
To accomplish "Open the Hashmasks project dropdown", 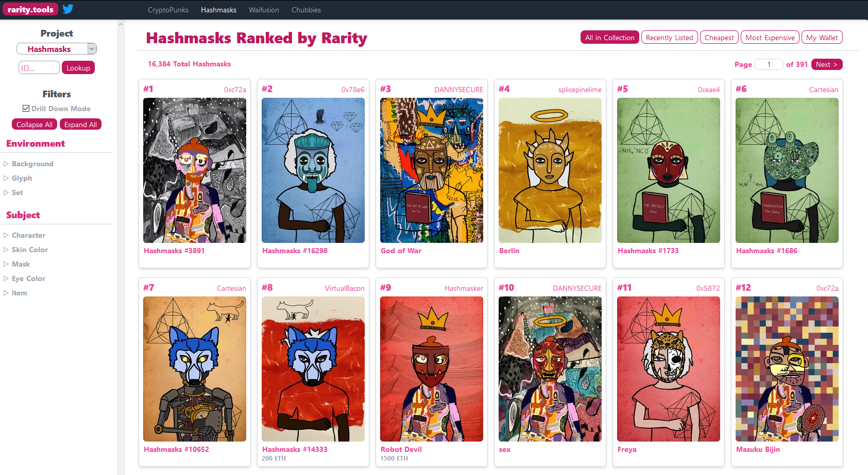I will click(57, 49).
